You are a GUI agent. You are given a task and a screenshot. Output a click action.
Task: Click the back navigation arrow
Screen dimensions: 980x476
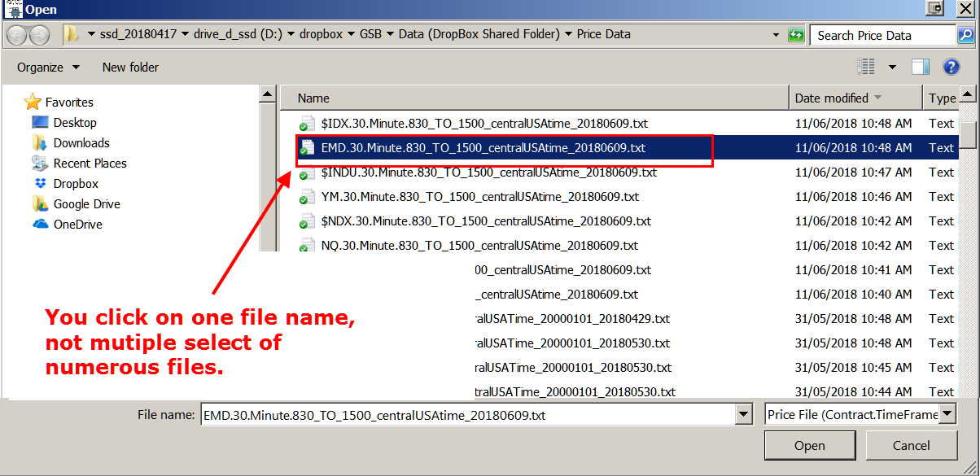[x=16, y=35]
